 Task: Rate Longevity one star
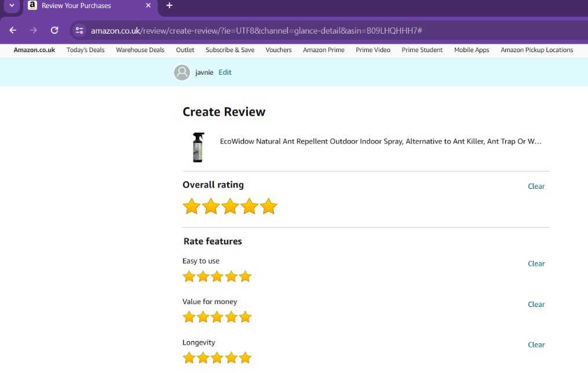coord(189,358)
